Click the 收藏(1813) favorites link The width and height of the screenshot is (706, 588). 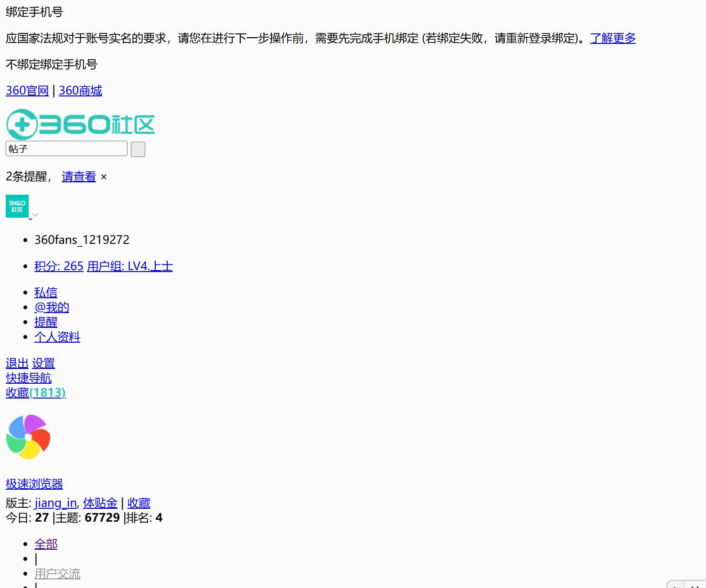tap(36, 392)
